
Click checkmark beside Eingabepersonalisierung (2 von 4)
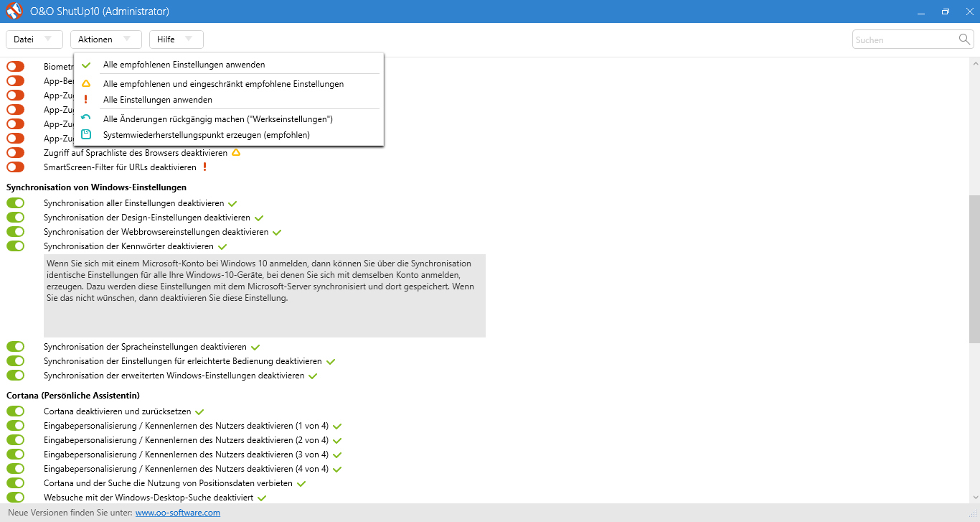pos(337,440)
